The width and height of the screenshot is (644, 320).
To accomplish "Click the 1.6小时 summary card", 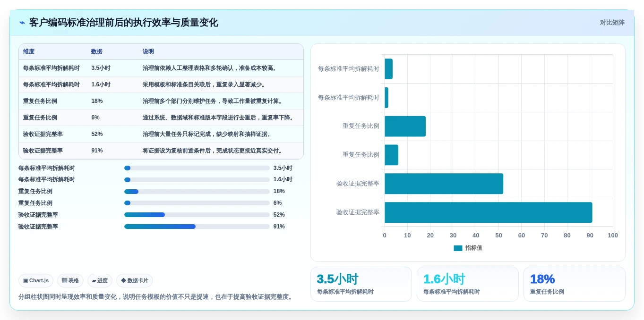I will click(468, 284).
